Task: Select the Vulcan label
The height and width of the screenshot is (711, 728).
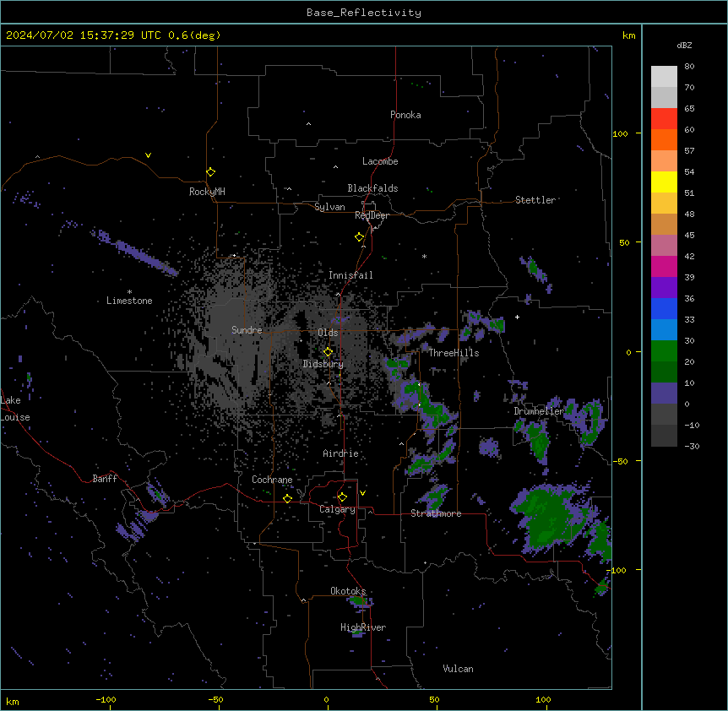Action: [459, 669]
